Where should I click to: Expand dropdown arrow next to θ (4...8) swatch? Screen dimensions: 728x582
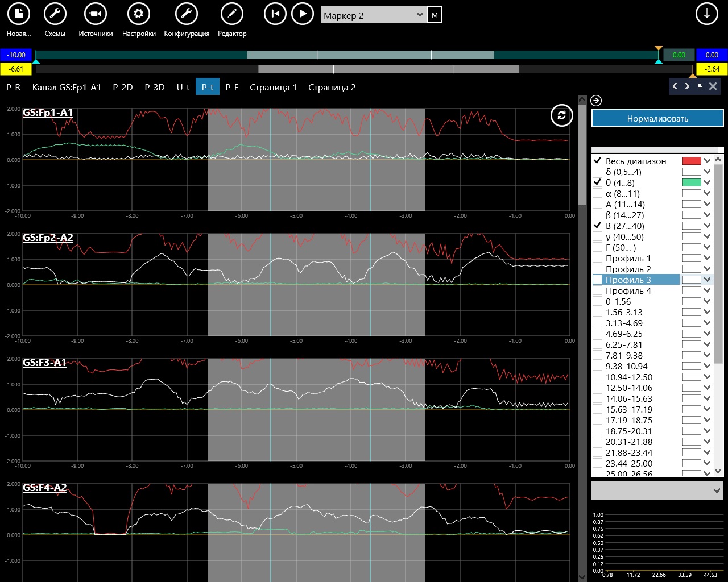pos(708,182)
